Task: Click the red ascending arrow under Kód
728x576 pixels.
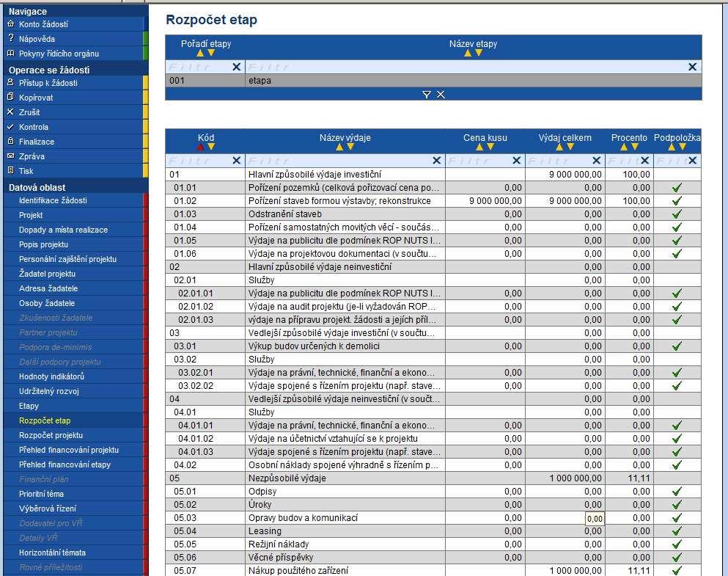Action: [x=200, y=147]
